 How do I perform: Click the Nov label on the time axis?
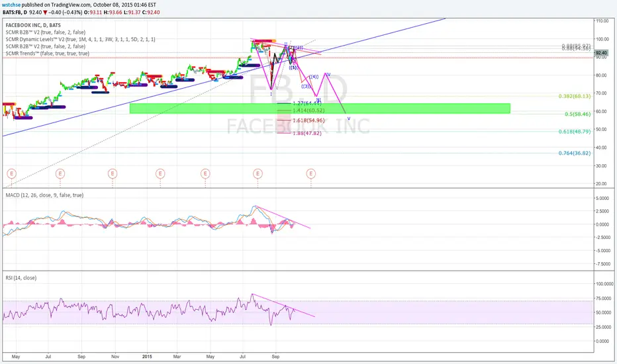(x=115, y=357)
